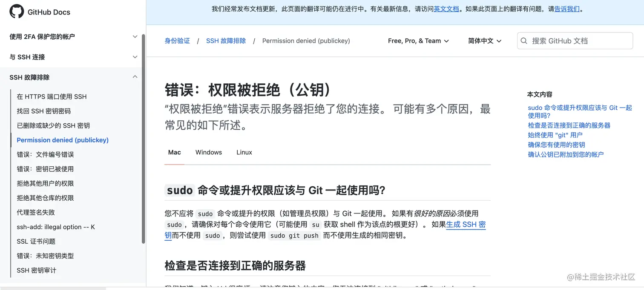Open ssh-add: illegal option -- K item

(56, 227)
